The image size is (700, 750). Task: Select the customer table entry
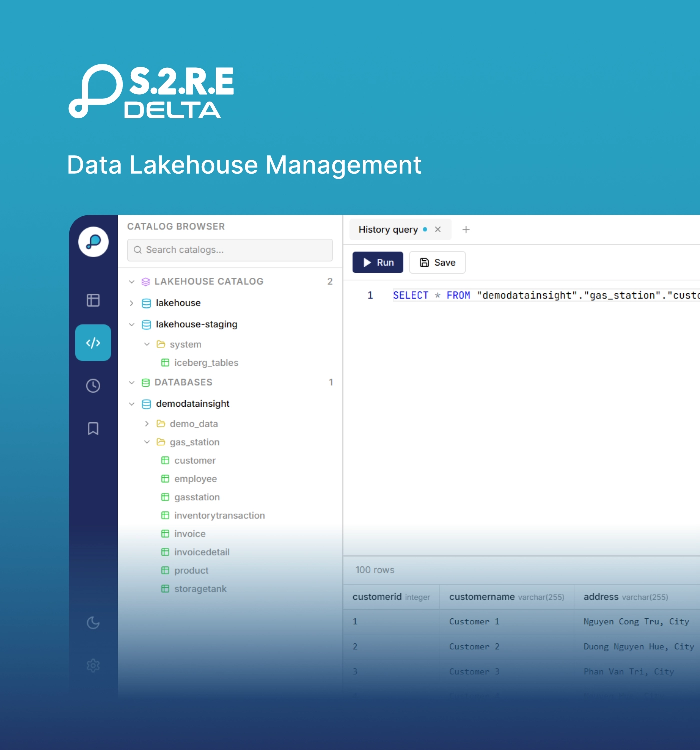click(195, 461)
